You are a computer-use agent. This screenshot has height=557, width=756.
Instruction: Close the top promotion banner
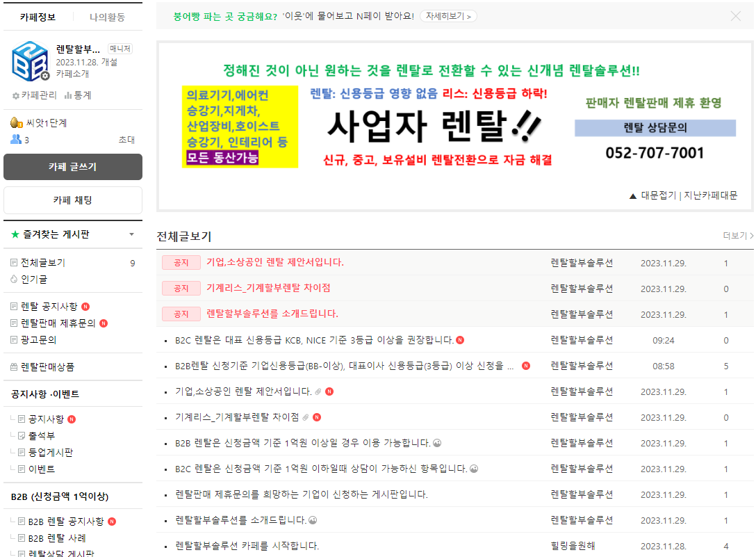click(x=735, y=16)
